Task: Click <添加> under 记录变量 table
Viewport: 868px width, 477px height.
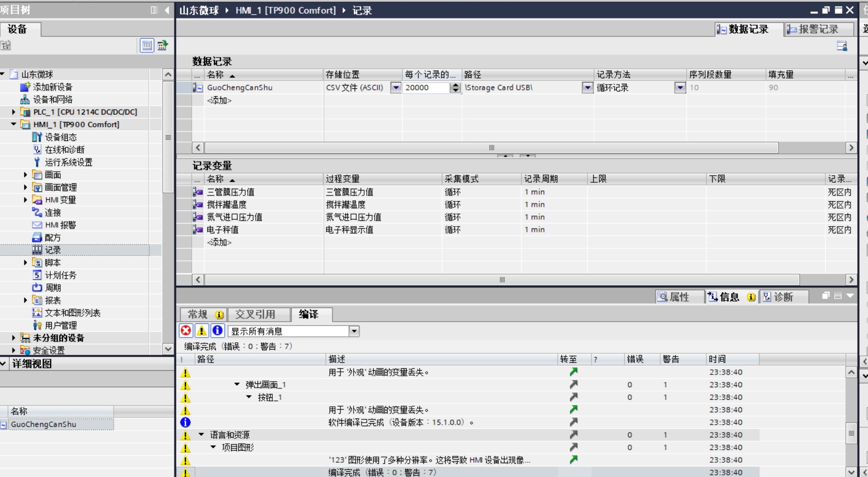Action: (x=219, y=242)
